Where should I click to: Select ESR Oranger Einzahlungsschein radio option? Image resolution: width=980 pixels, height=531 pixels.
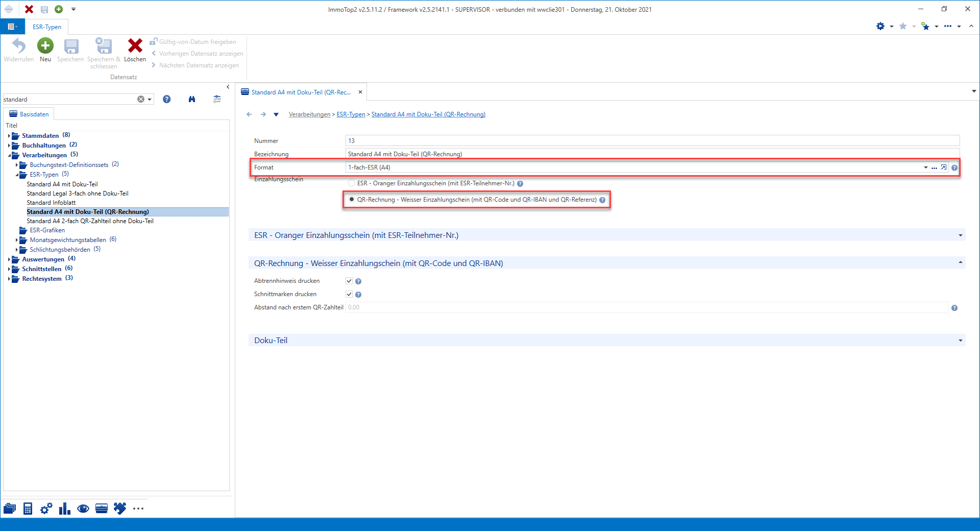[x=352, y=183]
